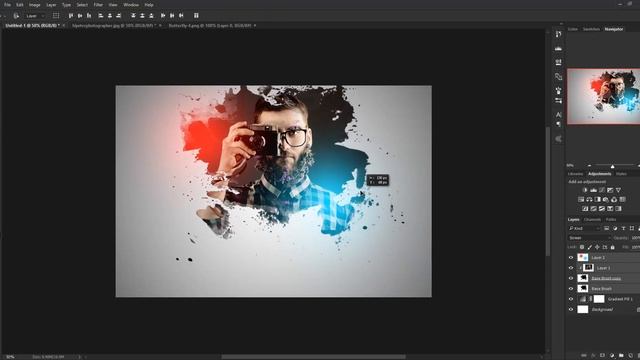
Task: Lock image pixels brush icon
Action: (x=590, y=247)
